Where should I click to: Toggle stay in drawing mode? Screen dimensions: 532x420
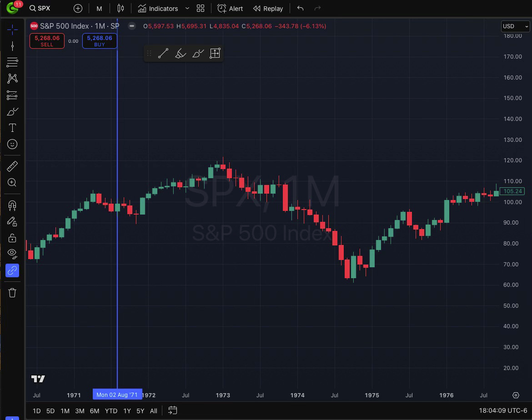point(12,221)
